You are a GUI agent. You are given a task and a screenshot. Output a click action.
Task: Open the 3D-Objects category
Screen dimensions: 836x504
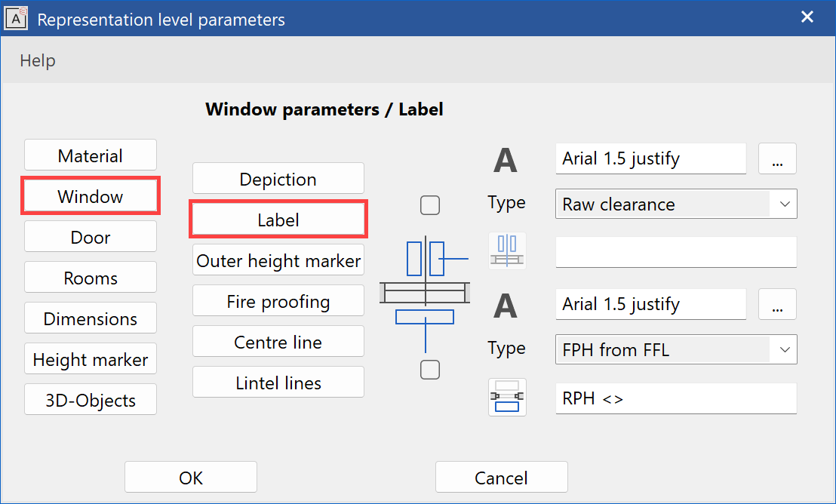pos(90,399)
